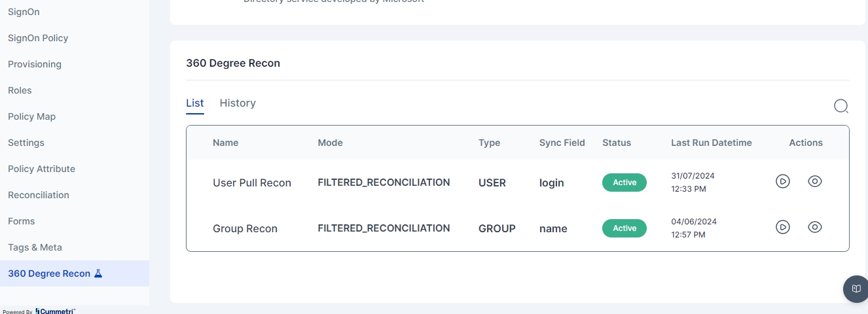The height and width of the screenshot is (314, 868).
Task: Run the Group Recon job
Action: tap(782, 228)
